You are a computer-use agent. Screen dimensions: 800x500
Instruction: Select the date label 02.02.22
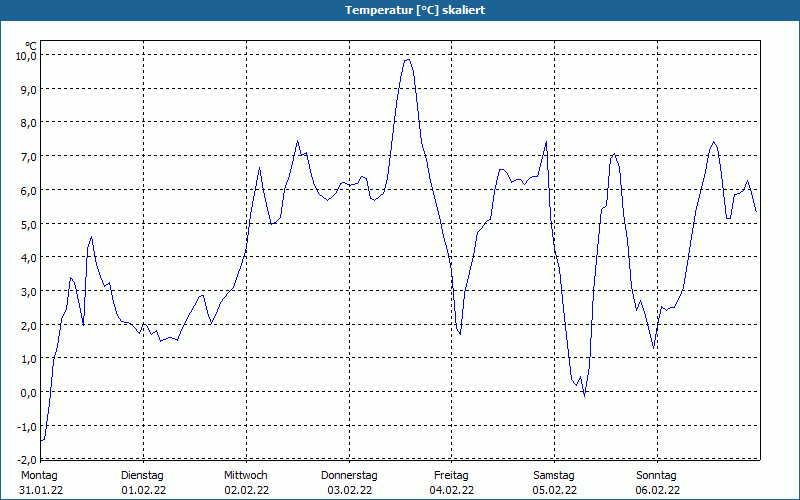[246, 491]
